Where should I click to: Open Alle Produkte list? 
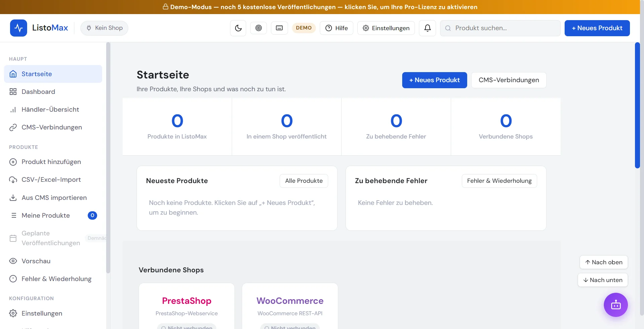304,181
